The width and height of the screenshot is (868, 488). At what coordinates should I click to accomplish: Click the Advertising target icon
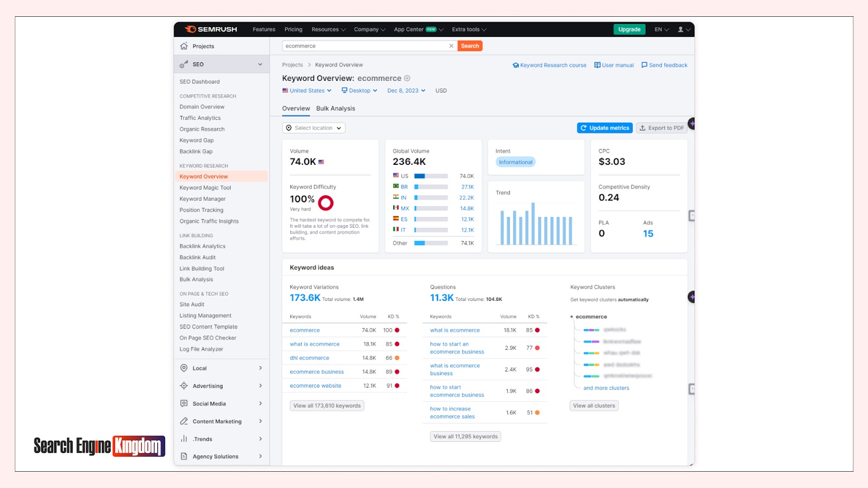pos(184,386)
